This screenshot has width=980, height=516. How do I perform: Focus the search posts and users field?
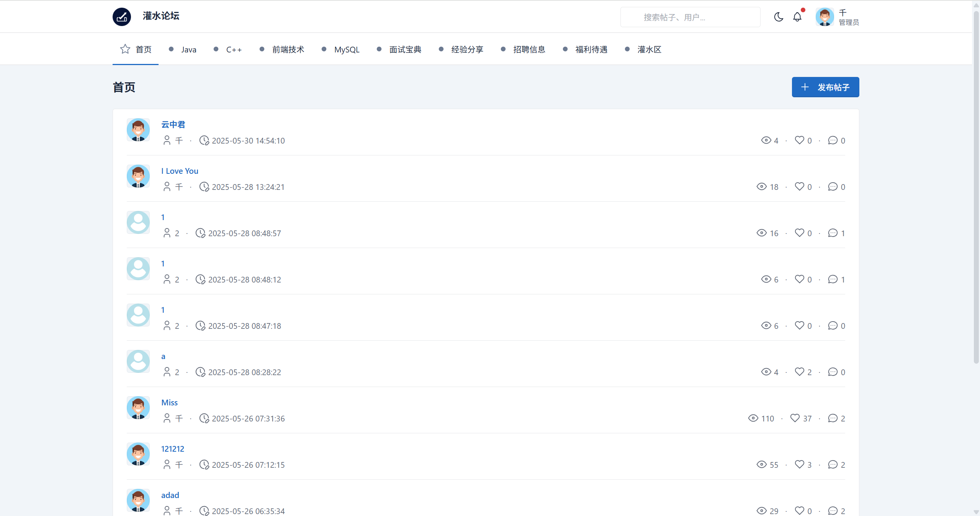(690, 17)
